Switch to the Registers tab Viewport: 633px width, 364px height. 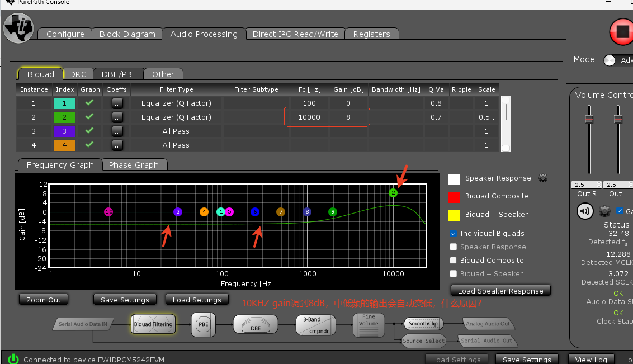click(371, 34)
